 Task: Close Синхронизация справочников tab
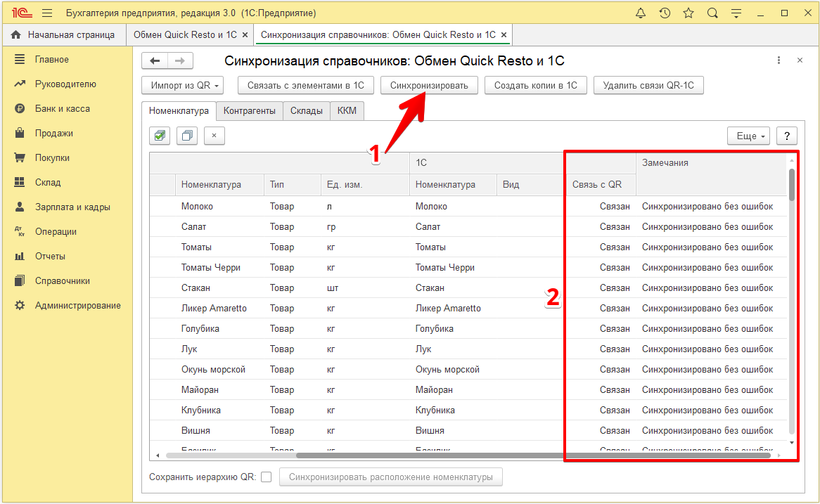pos(504,35)
